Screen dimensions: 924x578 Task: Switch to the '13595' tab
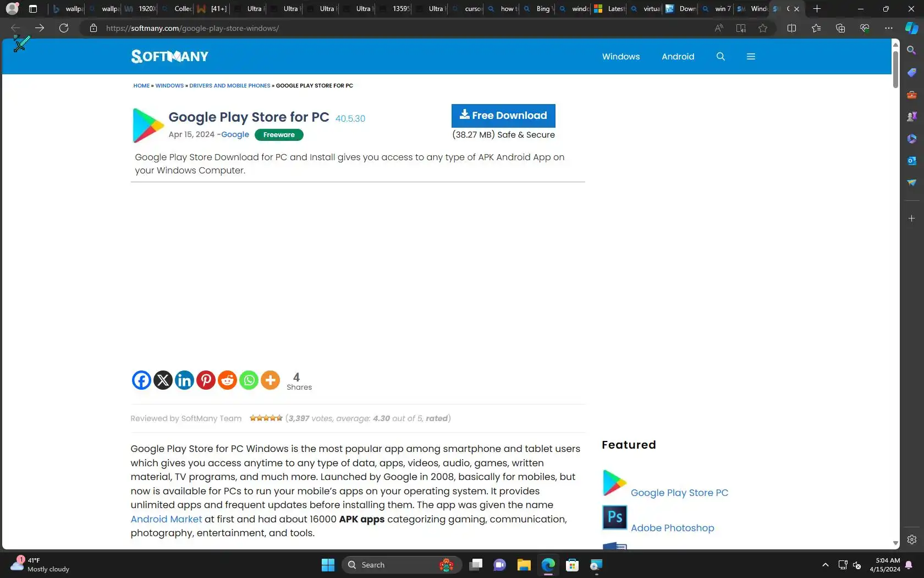(394, 9)
